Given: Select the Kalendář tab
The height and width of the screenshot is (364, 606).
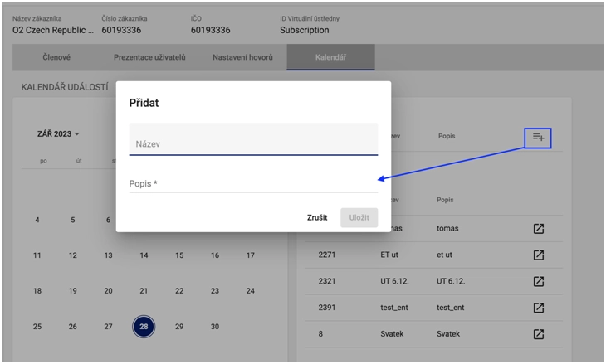Looking at the screenshot, I should (330, 57).
